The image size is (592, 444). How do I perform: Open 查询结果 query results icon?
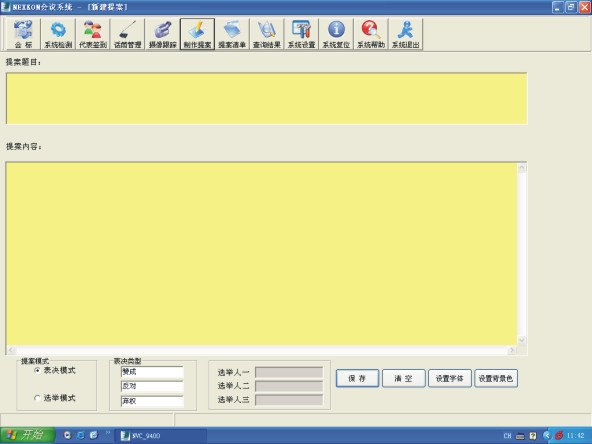(267, 34)
